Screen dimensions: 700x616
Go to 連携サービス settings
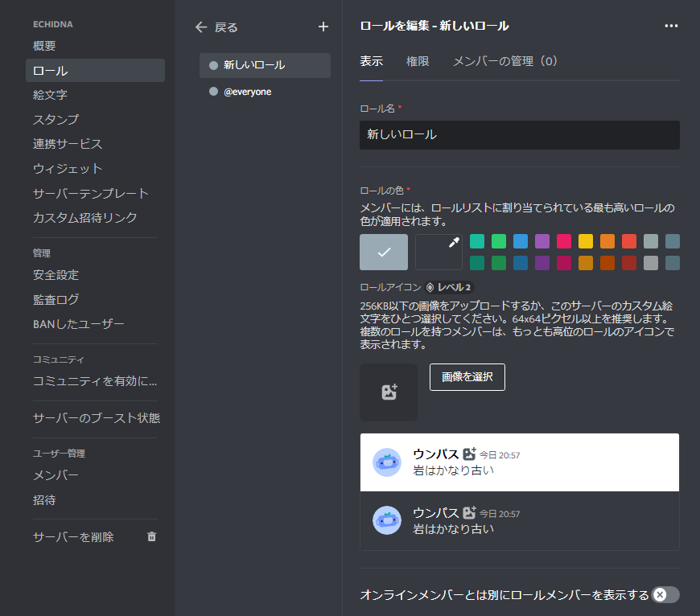click(x=95, y=144)
